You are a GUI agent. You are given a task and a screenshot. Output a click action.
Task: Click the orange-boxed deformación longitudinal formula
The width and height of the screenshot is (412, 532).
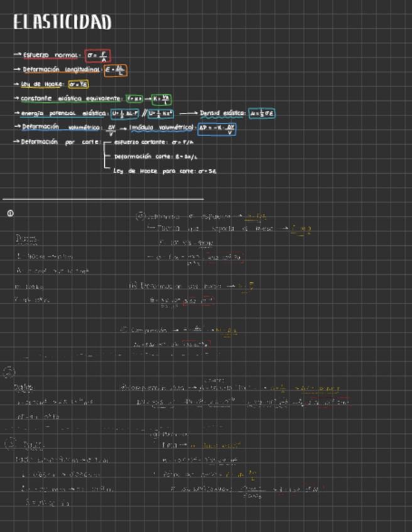click(116, 70)
